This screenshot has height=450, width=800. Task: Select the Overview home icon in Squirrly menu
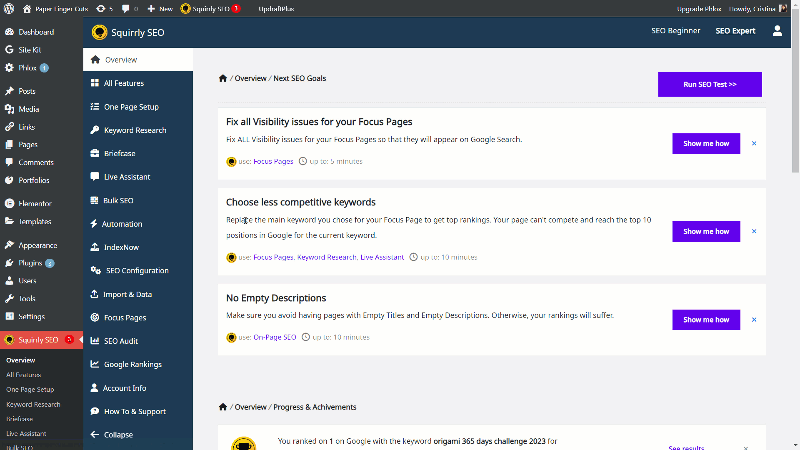95,60
